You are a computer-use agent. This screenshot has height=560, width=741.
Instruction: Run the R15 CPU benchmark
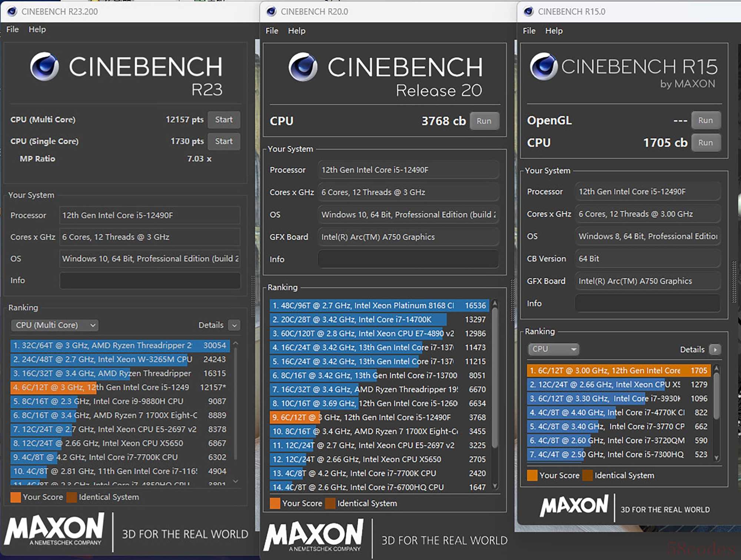pos(705,143)
